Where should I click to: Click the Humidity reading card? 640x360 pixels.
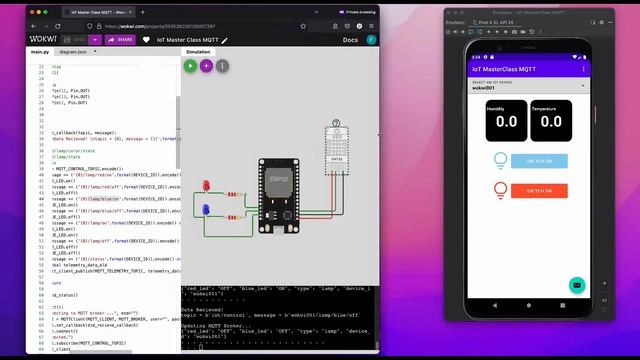point(506,121)
